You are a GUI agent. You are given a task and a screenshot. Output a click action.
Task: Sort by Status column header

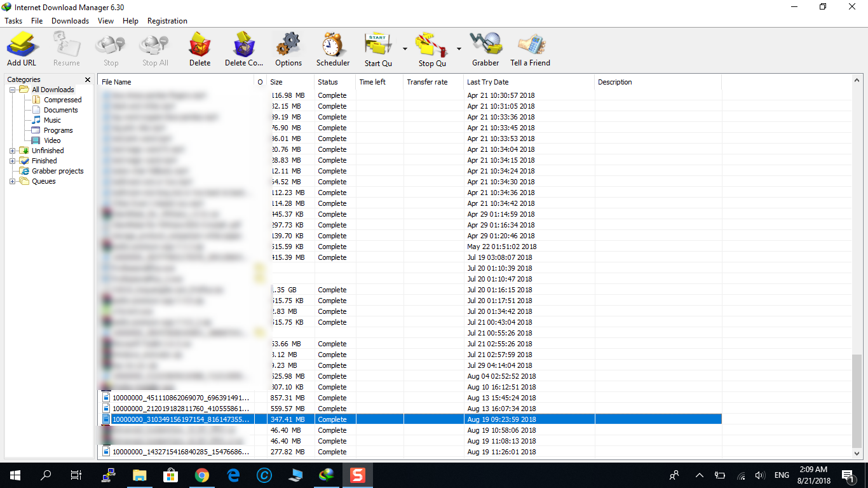[335, 82]
